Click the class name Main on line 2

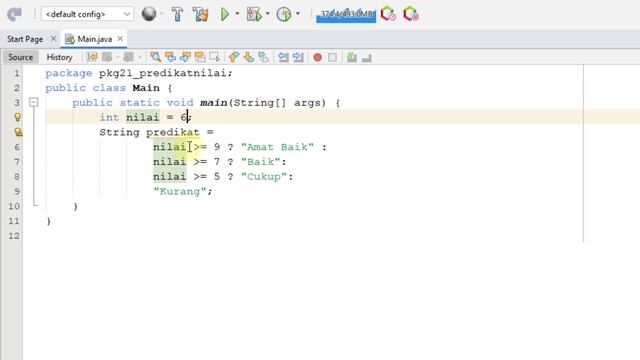(146, 88)
